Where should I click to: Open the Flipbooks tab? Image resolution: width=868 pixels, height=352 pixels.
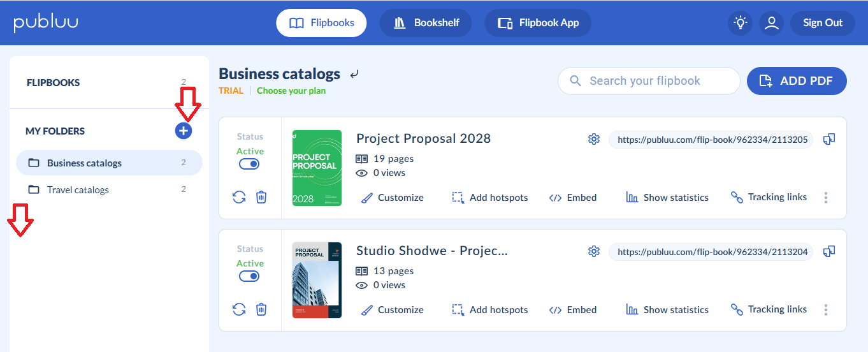(x=322, y=23)
